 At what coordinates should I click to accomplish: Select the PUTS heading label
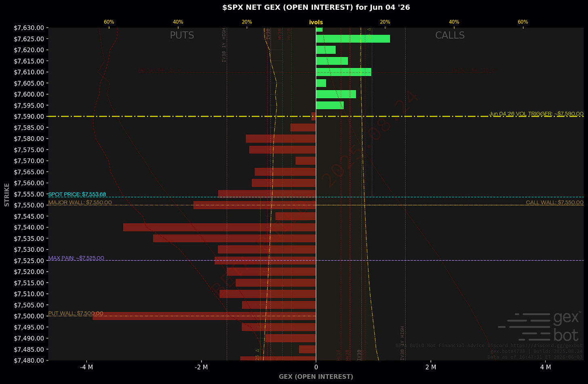tap(182, 35)
